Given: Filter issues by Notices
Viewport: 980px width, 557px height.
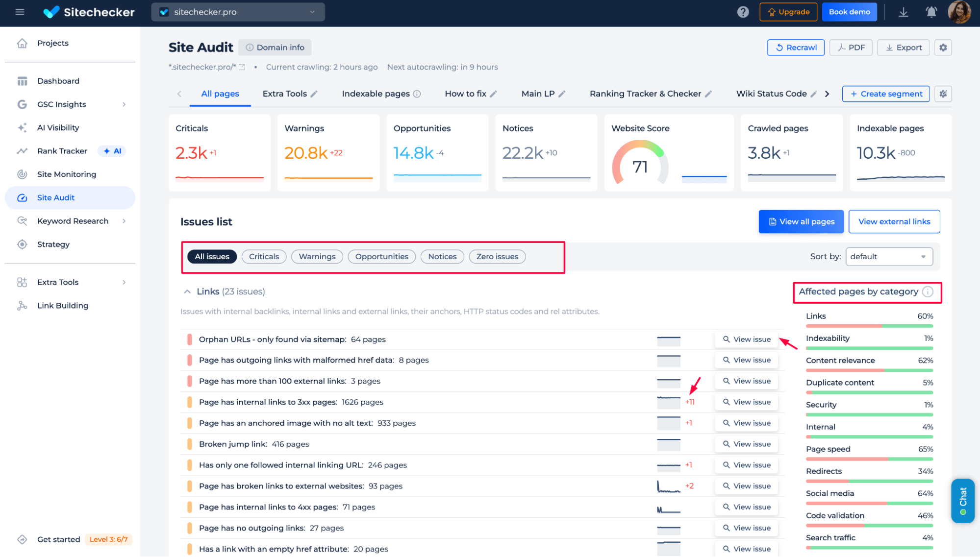Looking at the screenshot, I should (x=442, y=256).
